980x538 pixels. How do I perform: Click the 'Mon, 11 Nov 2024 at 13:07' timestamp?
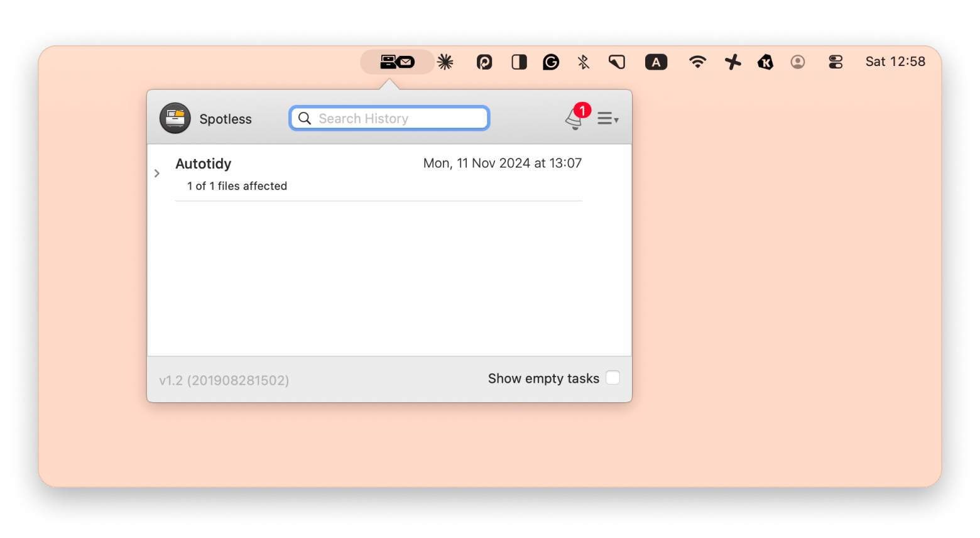coord(503,163)
